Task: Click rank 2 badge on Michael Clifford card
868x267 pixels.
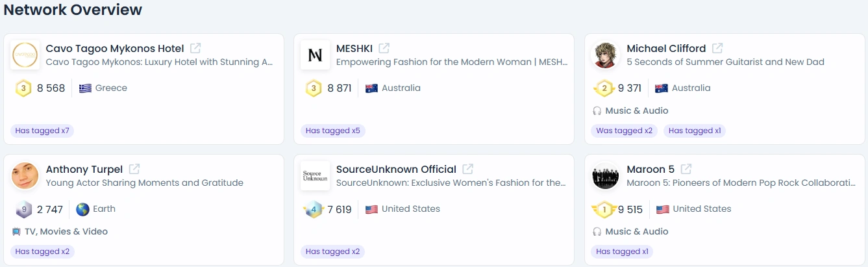Action: 604,88
